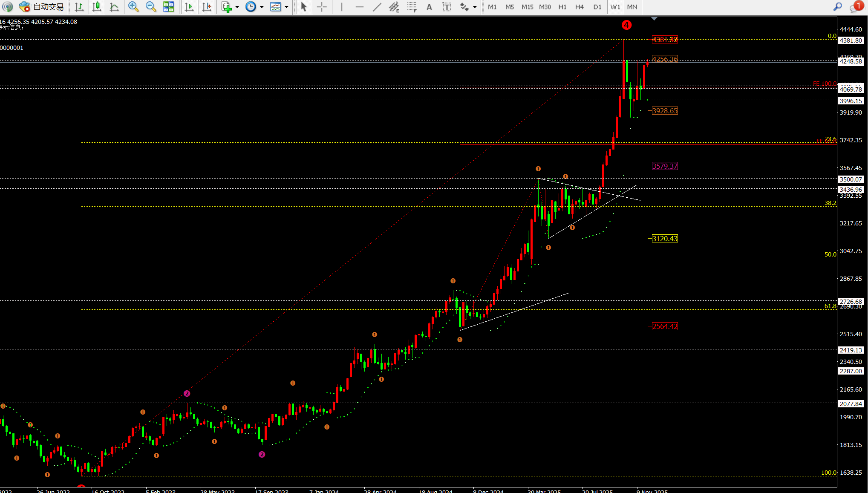Screen dimensions: 868x493
Task: Click the 自动交易 auto trading button
Action: (x=42, y=7)
